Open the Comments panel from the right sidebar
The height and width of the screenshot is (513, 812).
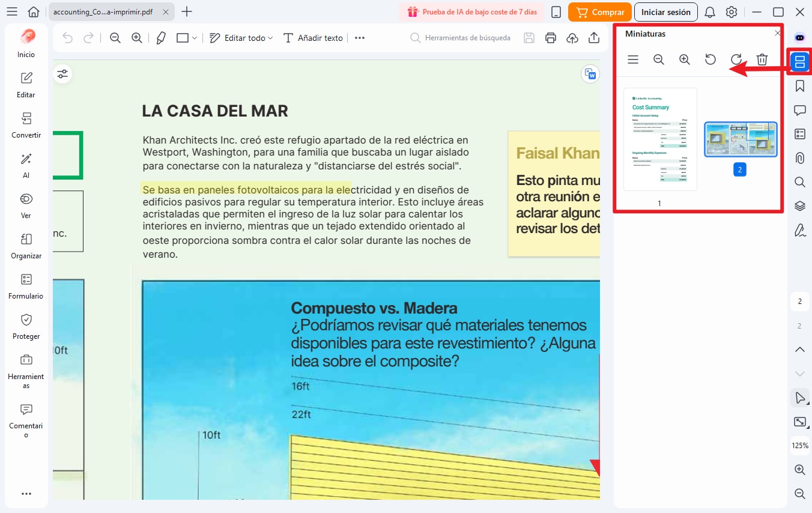pyautogui.click(x=799, y=109)
